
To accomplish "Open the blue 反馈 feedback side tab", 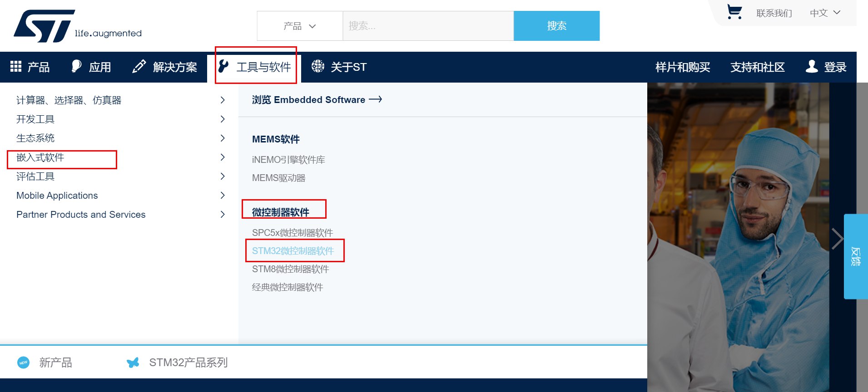I will point(856,256).
